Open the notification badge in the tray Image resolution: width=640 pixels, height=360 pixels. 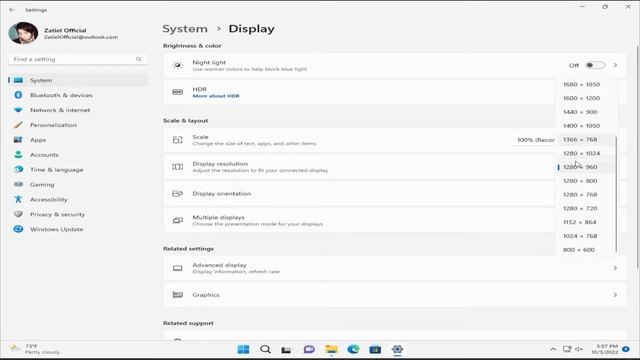click(x=626, y=349)
